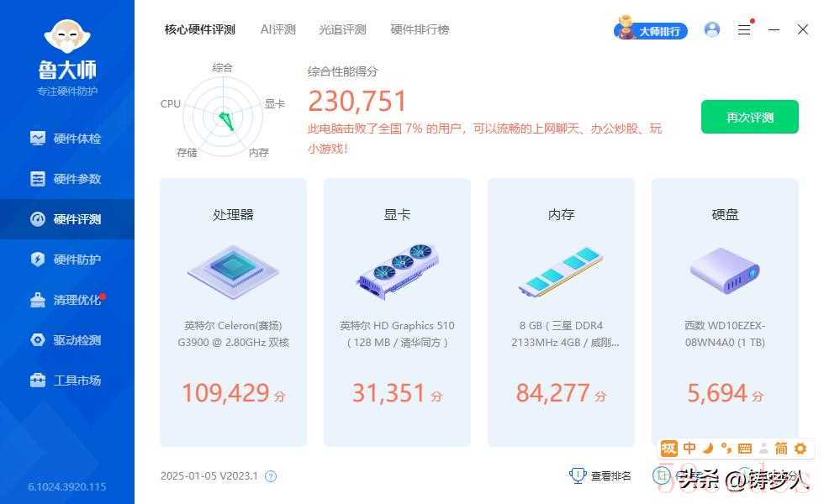
Task: Click the 查看排名 view ranking link
Action: click(x=610, y=475)
